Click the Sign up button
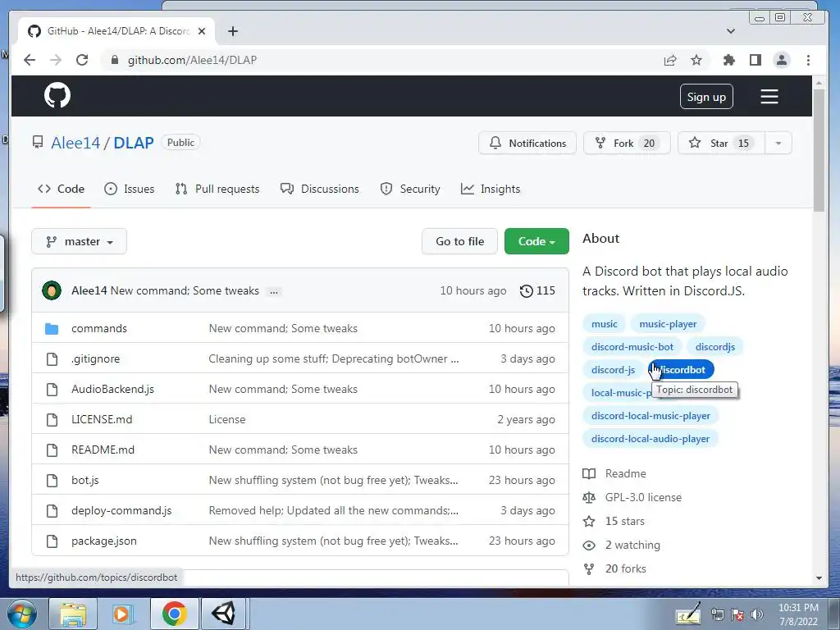This screenshot has height=630, width=840. coord(706,97)
